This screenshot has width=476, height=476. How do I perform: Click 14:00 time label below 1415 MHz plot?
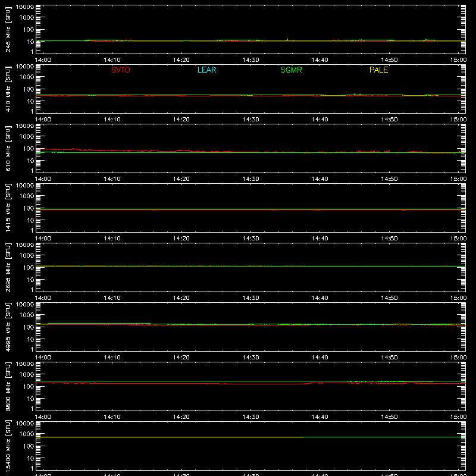click(43, 239)
